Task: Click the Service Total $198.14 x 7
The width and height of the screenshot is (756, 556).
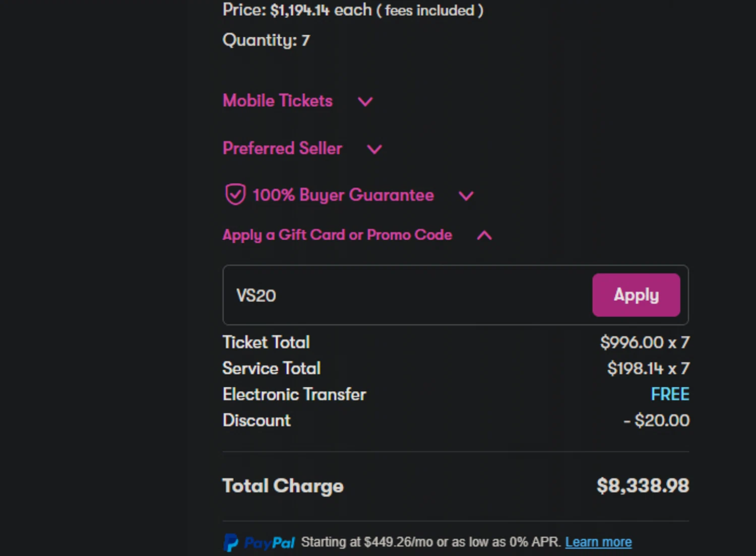Action: [x=648, y=369]
